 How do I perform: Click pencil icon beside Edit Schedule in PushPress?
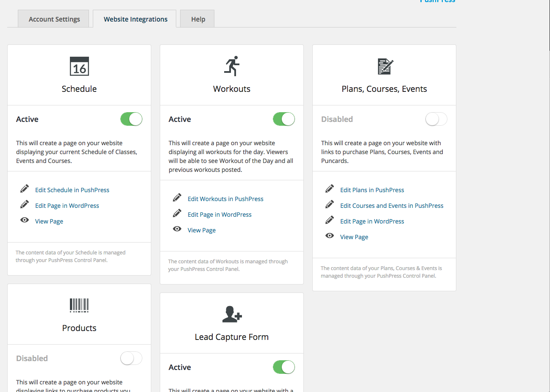click(25, 188)
